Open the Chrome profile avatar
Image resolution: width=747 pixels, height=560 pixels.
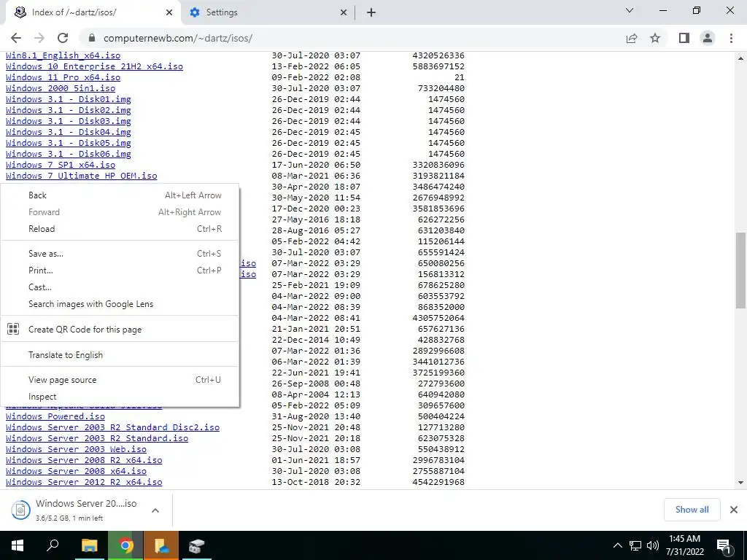coord(708,38)
